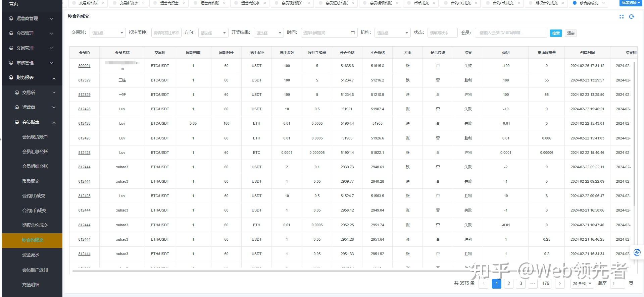Open member ID 800001 link
The height and width of the screenshot is (297, 644).
[84, 66]
